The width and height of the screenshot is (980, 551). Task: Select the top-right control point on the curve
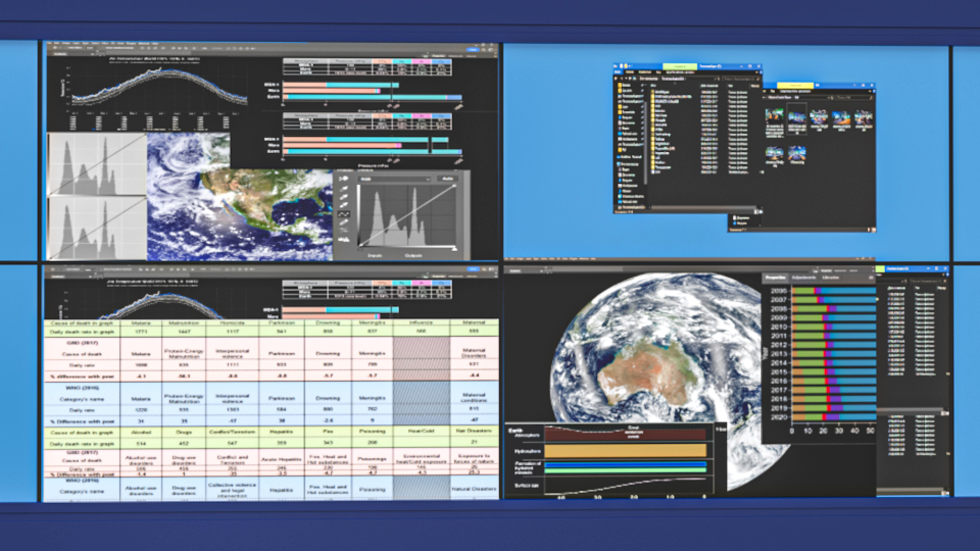455,186
